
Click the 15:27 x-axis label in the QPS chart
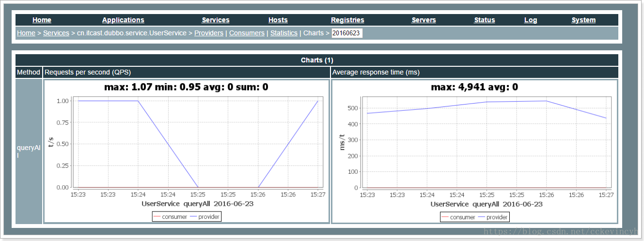pyautogui.click(x=318, y=195)
